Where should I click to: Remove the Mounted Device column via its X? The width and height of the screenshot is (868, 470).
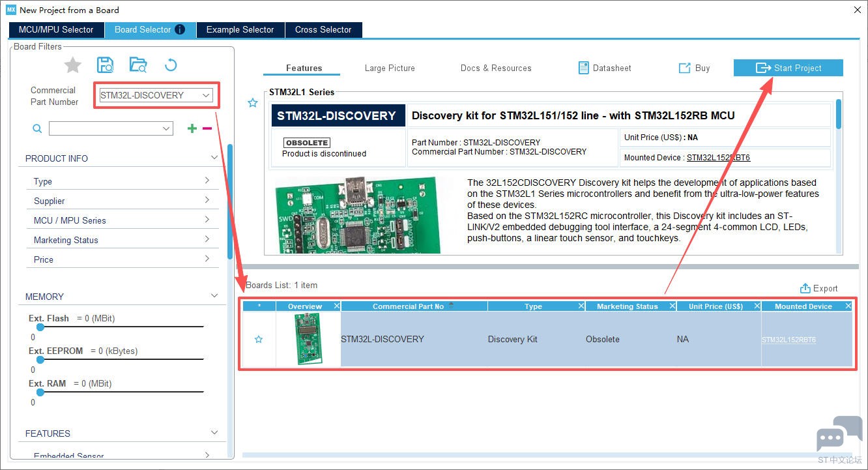pyautogui.click(x=848, y=306)
